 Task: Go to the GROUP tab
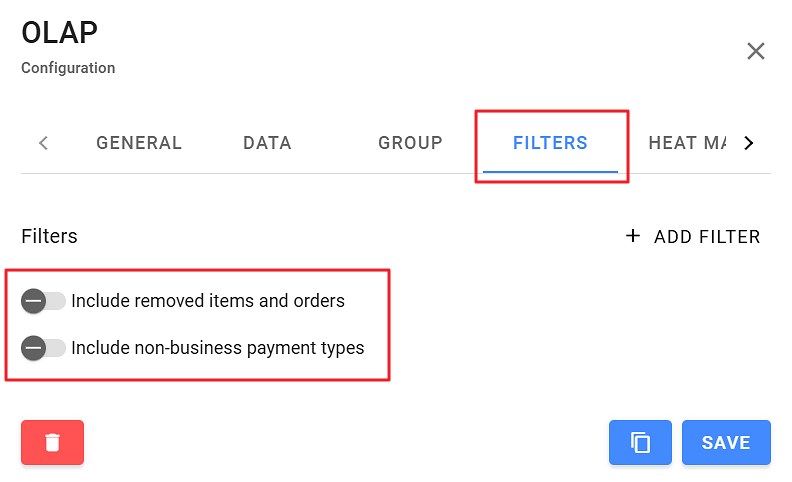410,143
